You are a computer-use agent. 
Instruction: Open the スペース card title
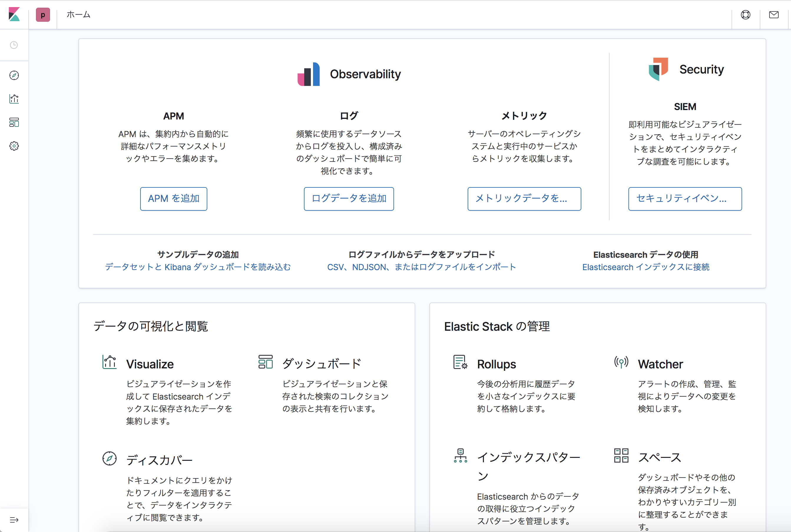tap(659, 457)
